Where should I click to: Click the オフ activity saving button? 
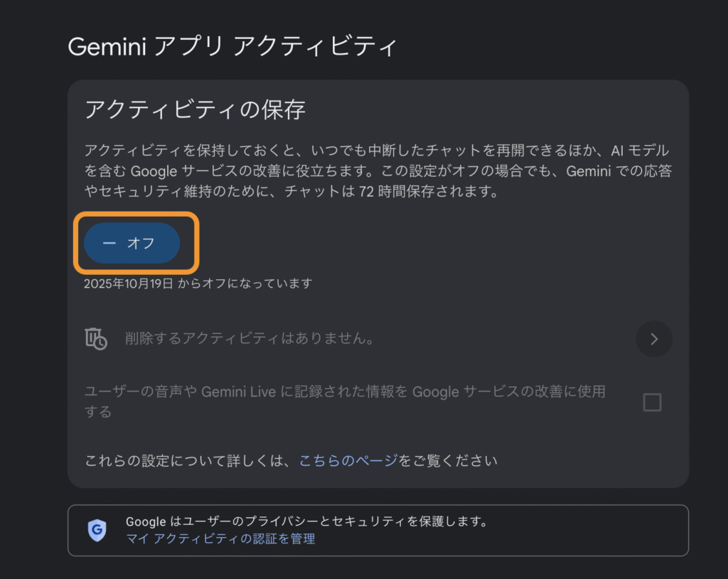point(132,243)
